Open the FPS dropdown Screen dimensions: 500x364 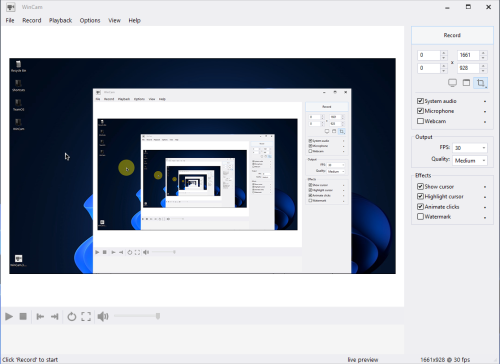coord(470,148)
